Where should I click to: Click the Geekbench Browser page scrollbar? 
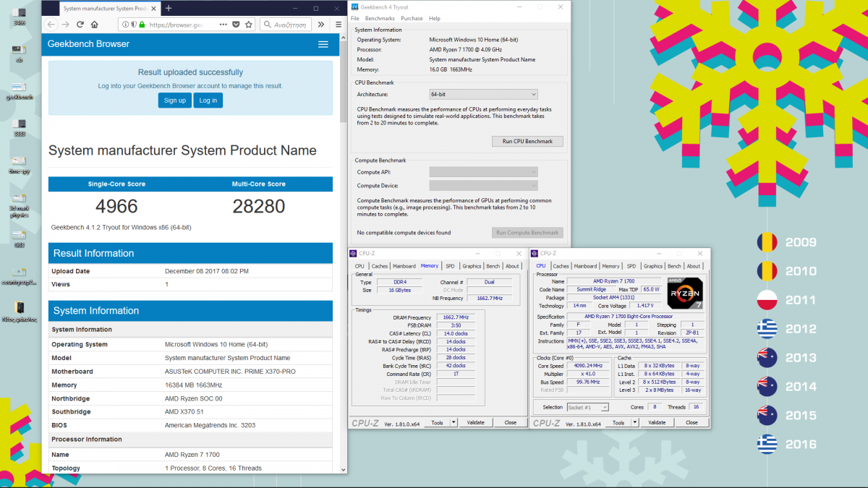(x=343, y=80)
